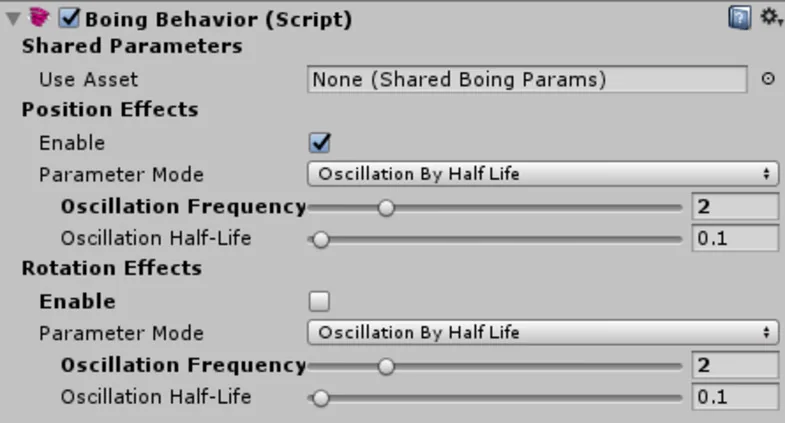The width and height of the screenshot is (785, 423).
Task: Click the Rotation Oscillation Frequency value field
Action: (734, 365)
